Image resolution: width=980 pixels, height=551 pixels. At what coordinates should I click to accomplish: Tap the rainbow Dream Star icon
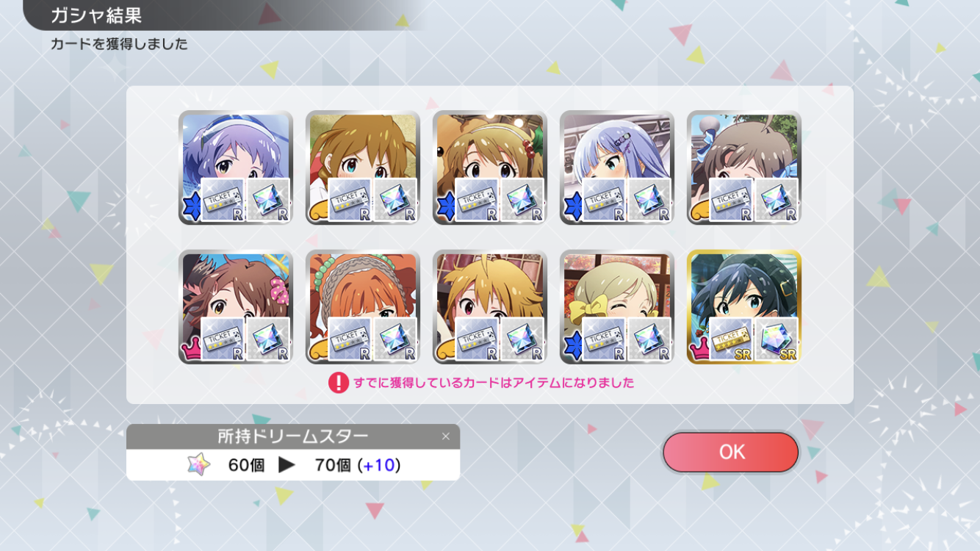pyautogui.click(x=198, y=464)
